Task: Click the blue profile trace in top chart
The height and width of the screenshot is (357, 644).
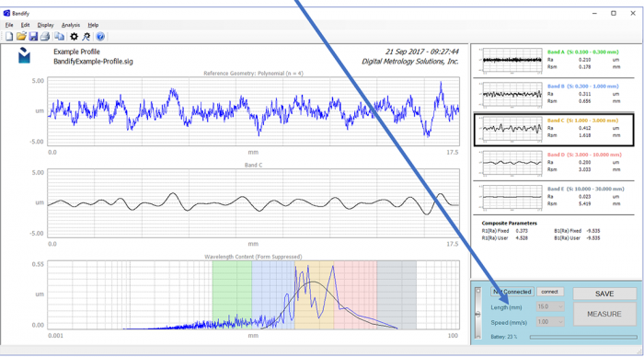Action: tap(253, 111)
